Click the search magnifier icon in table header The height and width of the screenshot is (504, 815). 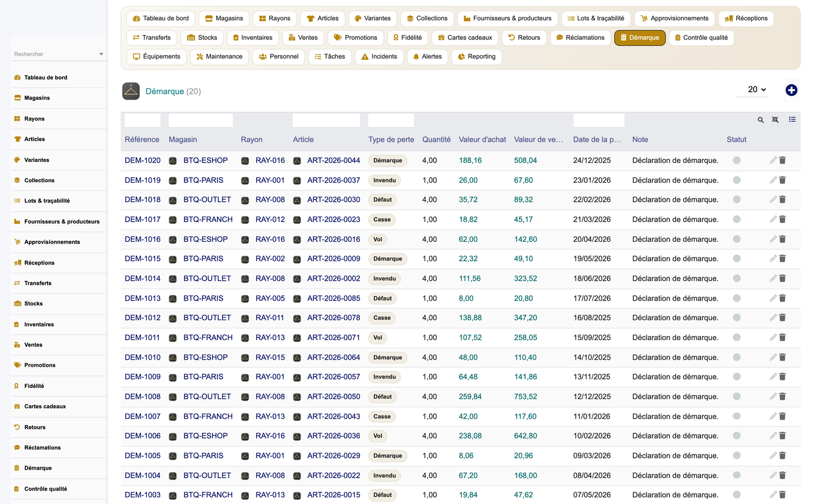[760, 120]
